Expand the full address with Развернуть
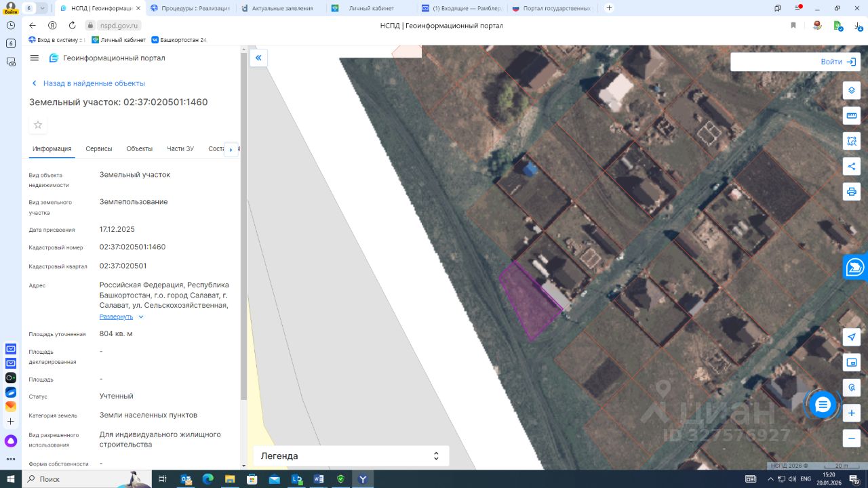Screen dimensions: 868x488 (x=121, y=317)
